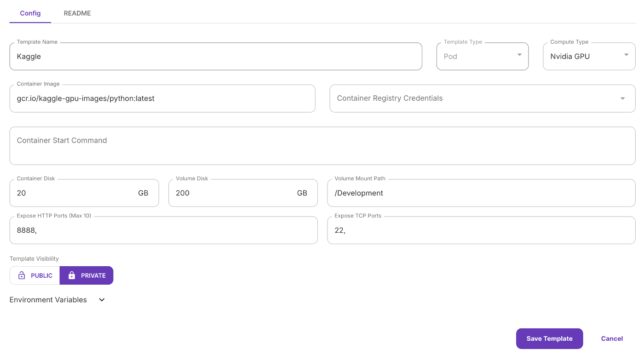Viewport: 644px width, 355px height.
Task: Select the Config tab
Action: tap(30, 13)
